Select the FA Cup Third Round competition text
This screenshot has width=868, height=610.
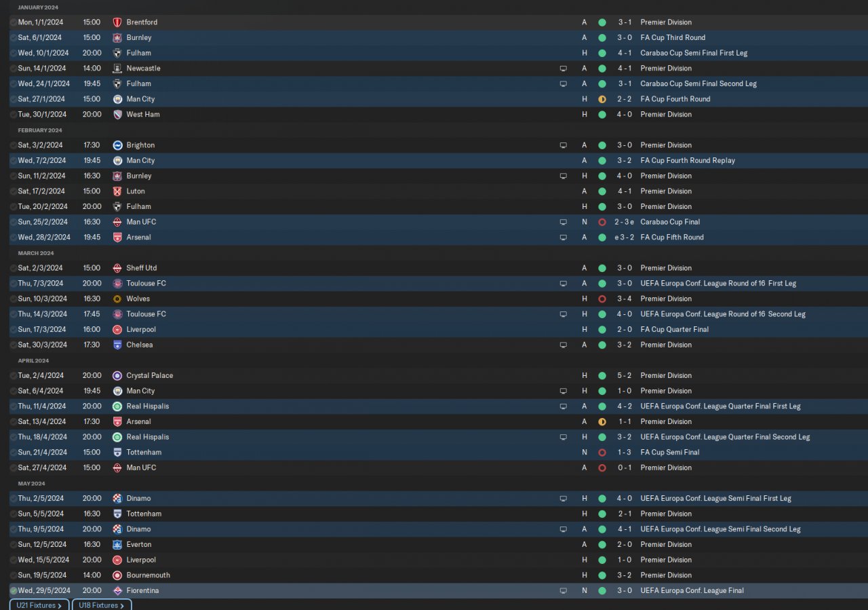tap(673, 38)
